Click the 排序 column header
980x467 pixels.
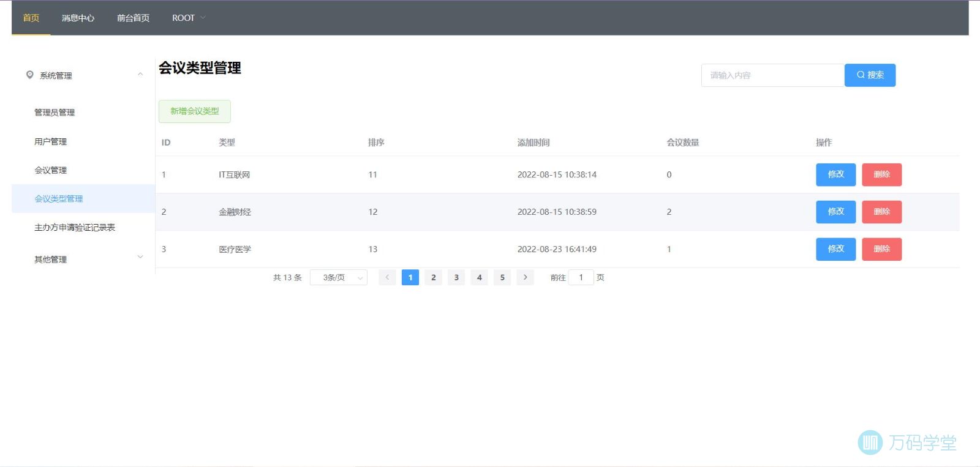tap(376, 143)
